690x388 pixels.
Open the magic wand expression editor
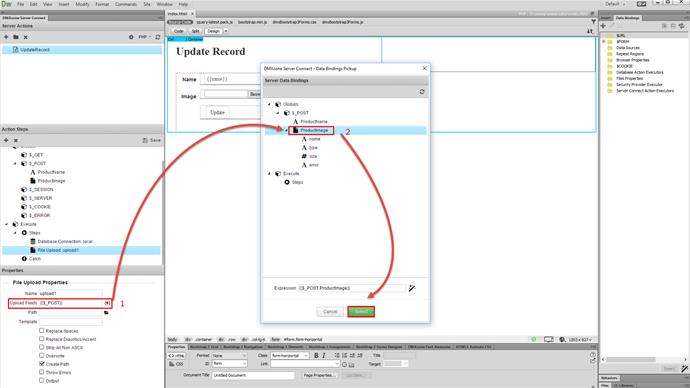click(411, 288)
